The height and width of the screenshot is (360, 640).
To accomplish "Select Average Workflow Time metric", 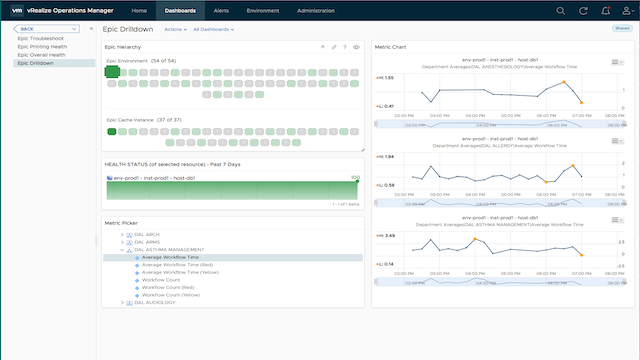I will 233,258.
